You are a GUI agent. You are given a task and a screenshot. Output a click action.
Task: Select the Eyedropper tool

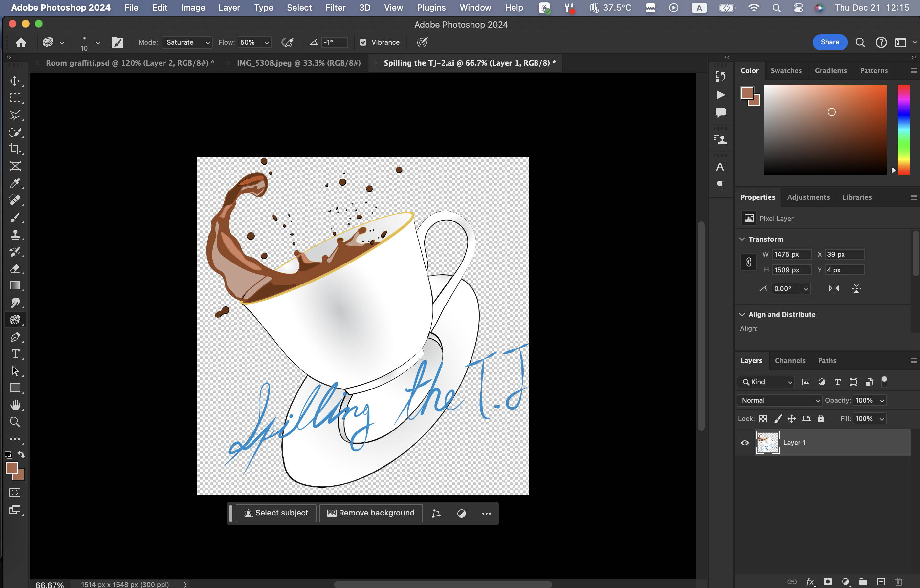pos(15,183)
